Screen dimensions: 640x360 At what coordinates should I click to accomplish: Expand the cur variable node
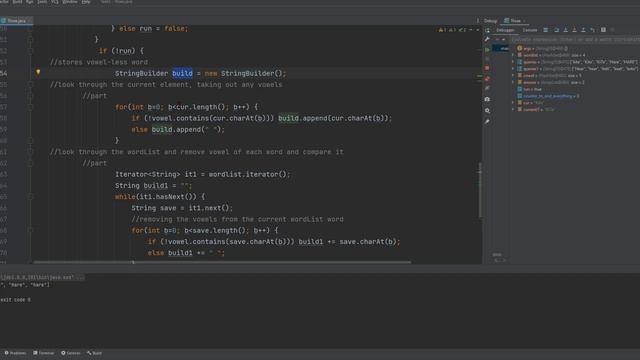pyautogui.click(x=513, y=103)
